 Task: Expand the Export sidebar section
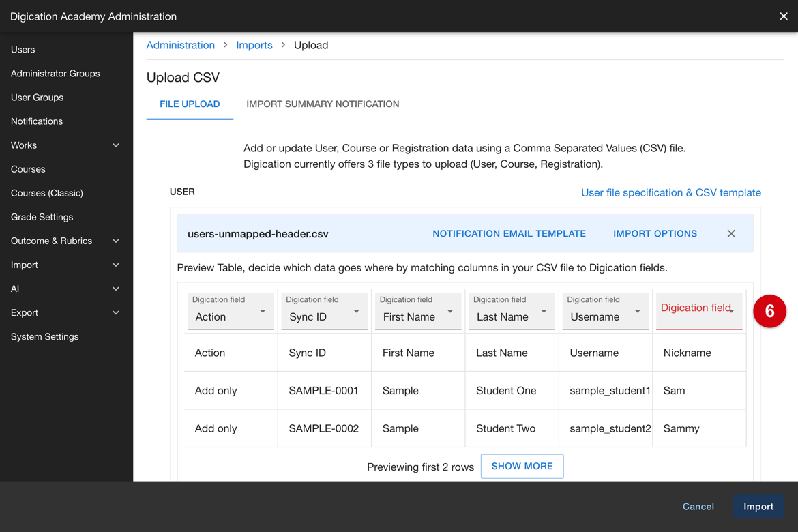coord(115,312)
